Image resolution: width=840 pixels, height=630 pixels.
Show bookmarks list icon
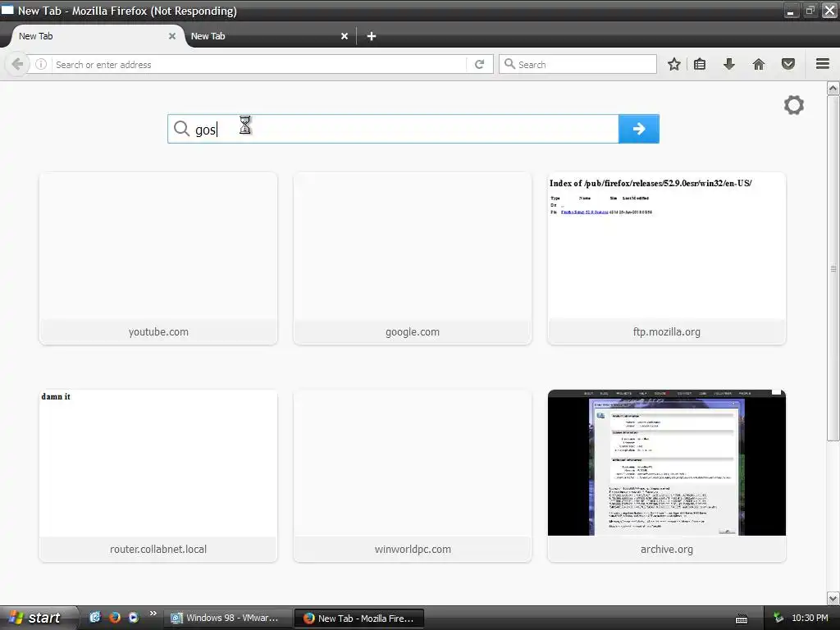tap(700, 64)
